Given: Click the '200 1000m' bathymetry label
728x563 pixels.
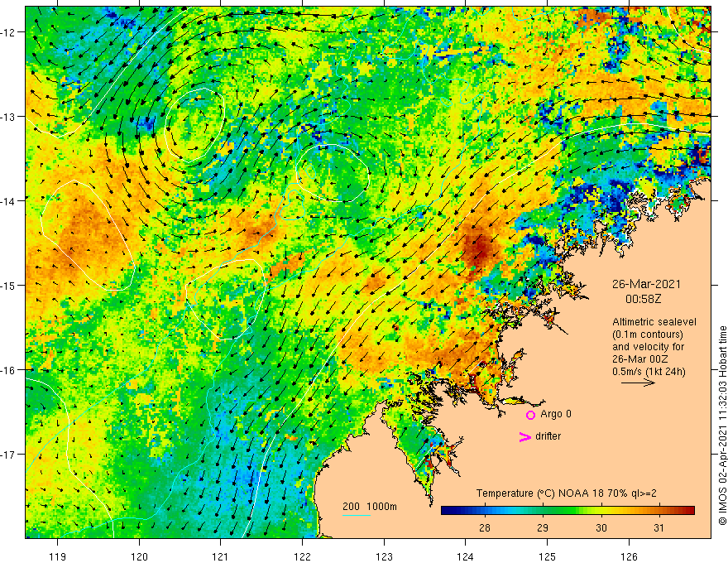Looking at the screenshot, I should click(x=370, y=507).
